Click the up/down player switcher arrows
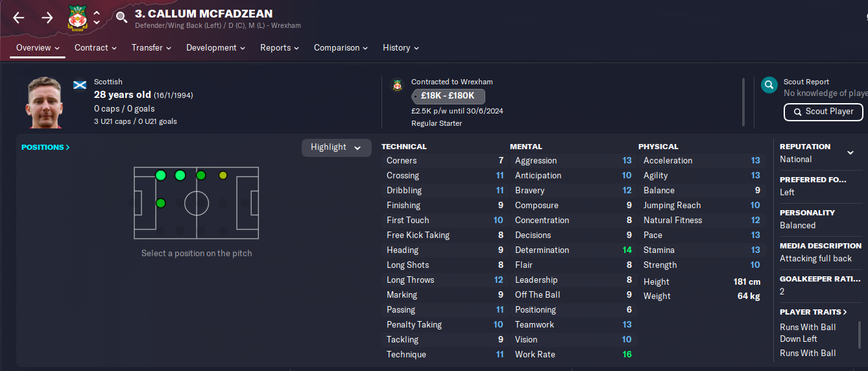The image size is (868, 371). tap(97, 18)
